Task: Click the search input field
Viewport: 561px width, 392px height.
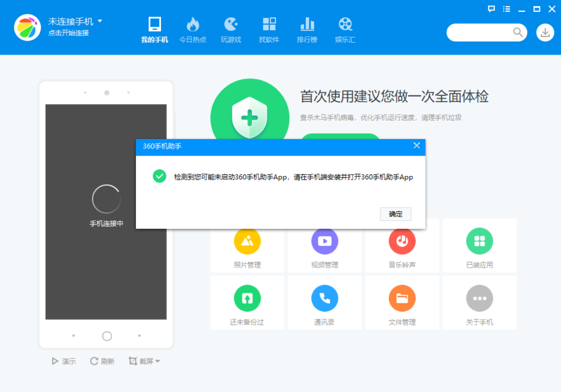Action: coord(480,32)
